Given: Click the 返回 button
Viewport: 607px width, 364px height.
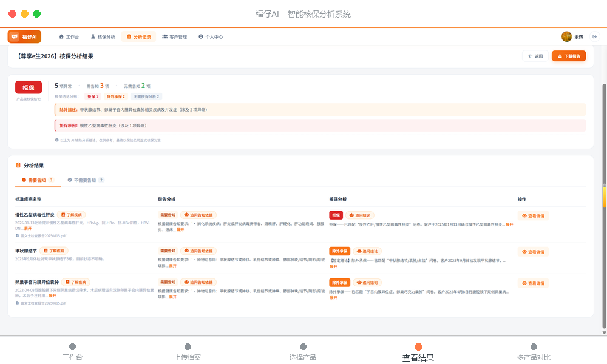Looking at the screenshot, I should click(x=535, y=56).
